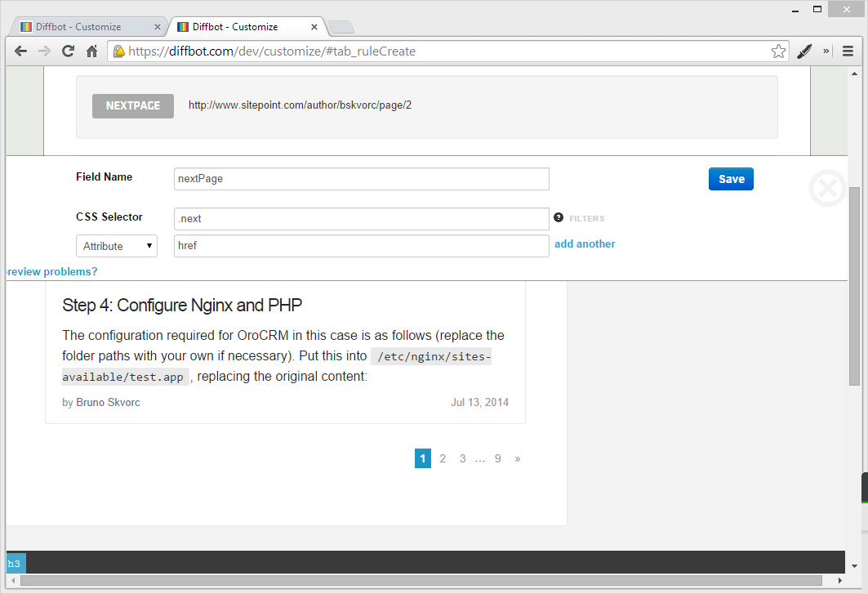
Task: Click the HTTPS padlock in the address bar
Action: 119,51
